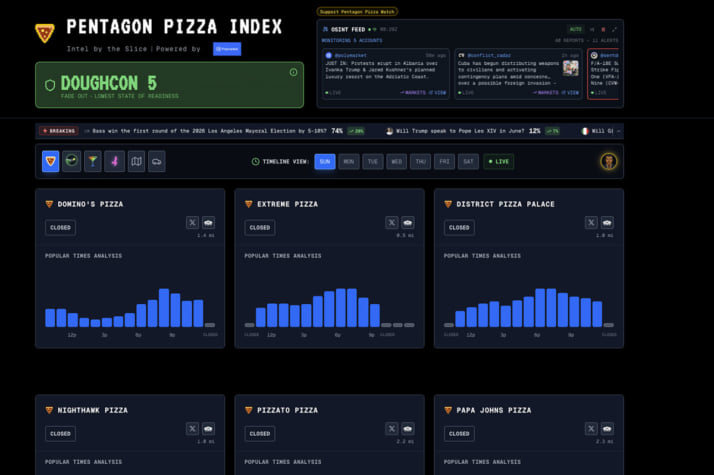Open X link for Domino's Pizza
This screenshot has width=714, height=475.
(192, 222)
